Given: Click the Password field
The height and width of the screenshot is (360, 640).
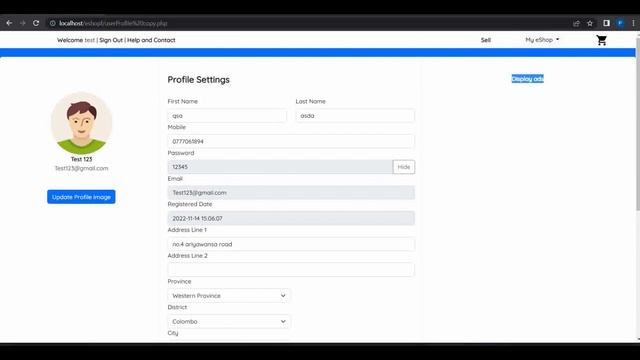Looking at the screenshot, I should pyautogui.click(x=280, y=167).
